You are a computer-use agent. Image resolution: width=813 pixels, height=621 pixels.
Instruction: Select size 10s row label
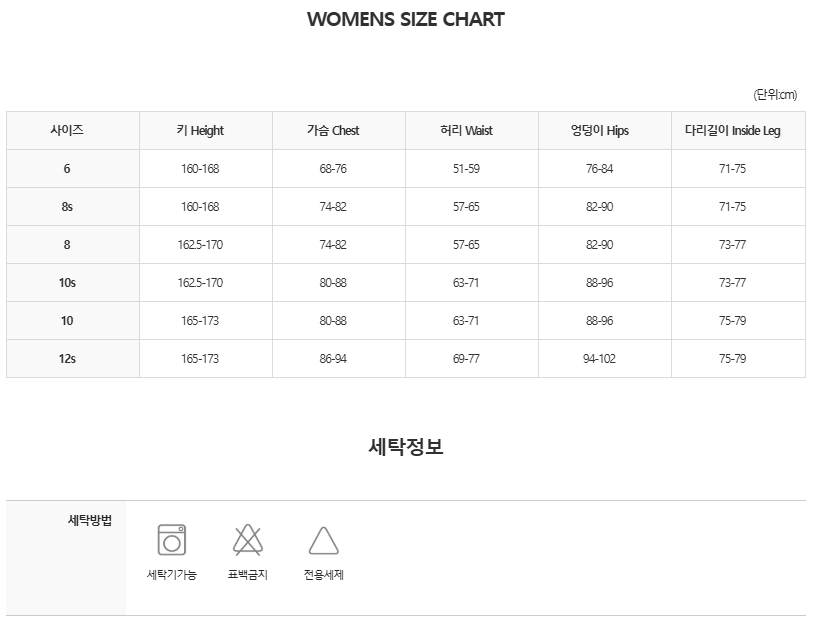point(67,283)
